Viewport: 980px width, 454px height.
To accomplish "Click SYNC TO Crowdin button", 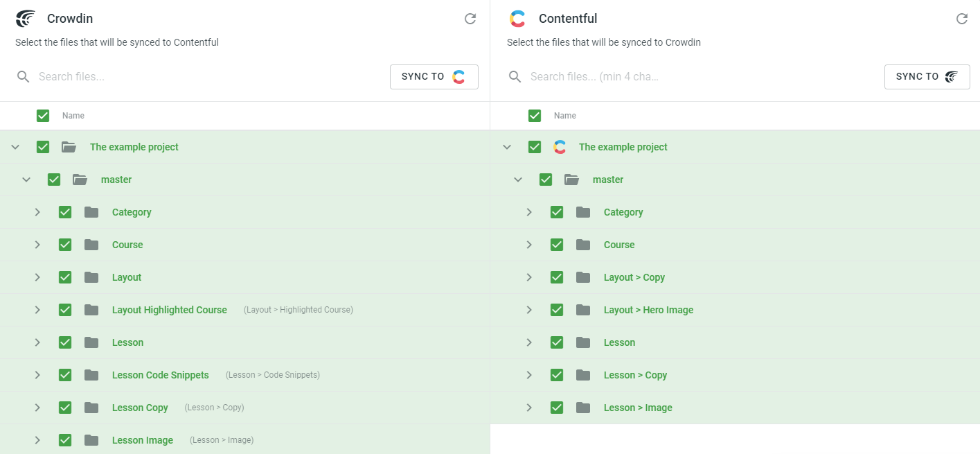I will 927,77.
